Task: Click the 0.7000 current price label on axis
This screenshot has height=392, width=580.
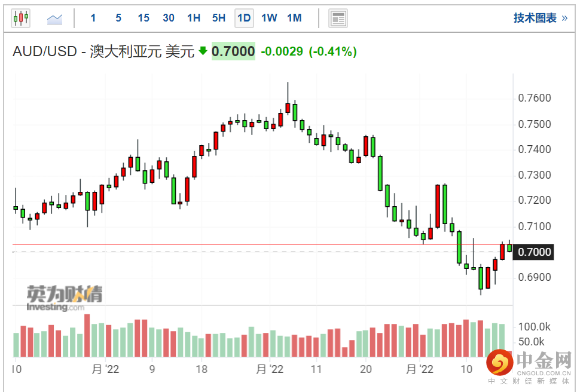Action: click(x=533, y=252)
